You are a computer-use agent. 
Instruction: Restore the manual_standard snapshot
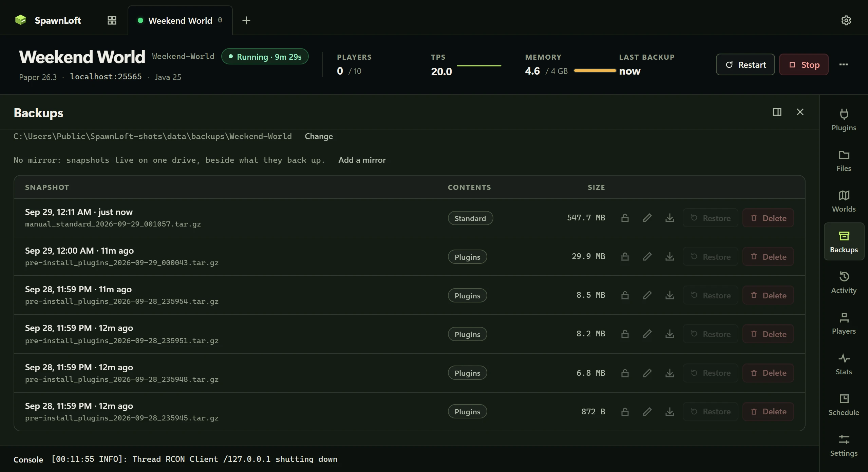710,218
